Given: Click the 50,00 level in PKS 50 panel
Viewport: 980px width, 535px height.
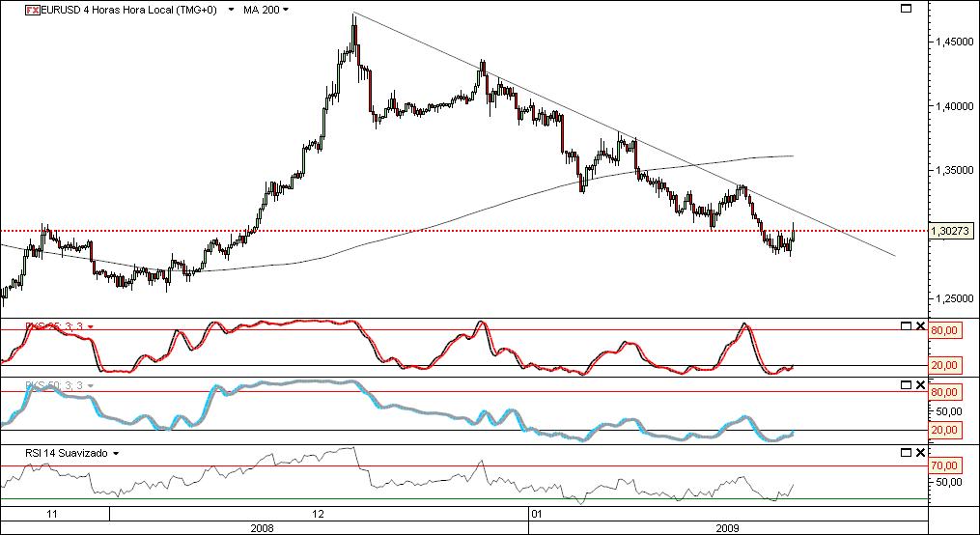Looking at the screenshot, I should (947, 411).
